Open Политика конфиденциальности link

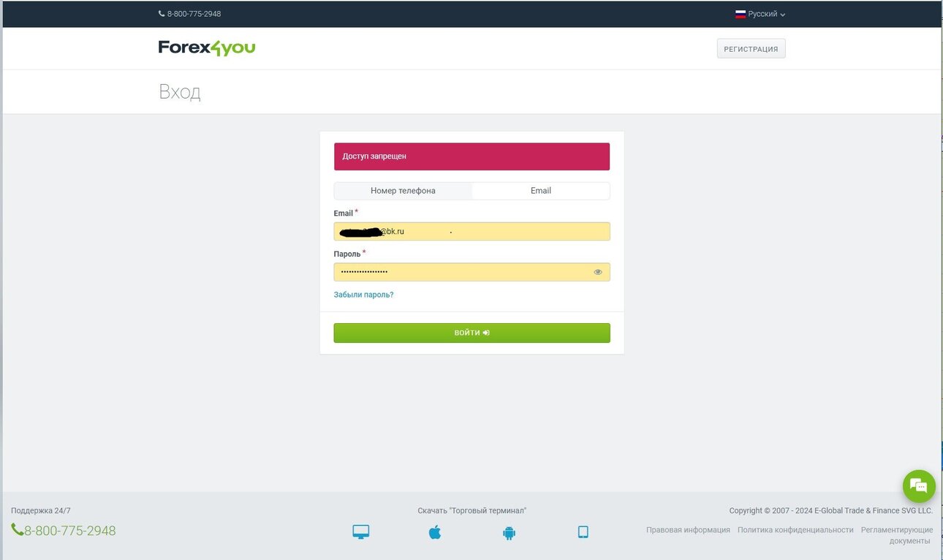(x=795, y=530)
